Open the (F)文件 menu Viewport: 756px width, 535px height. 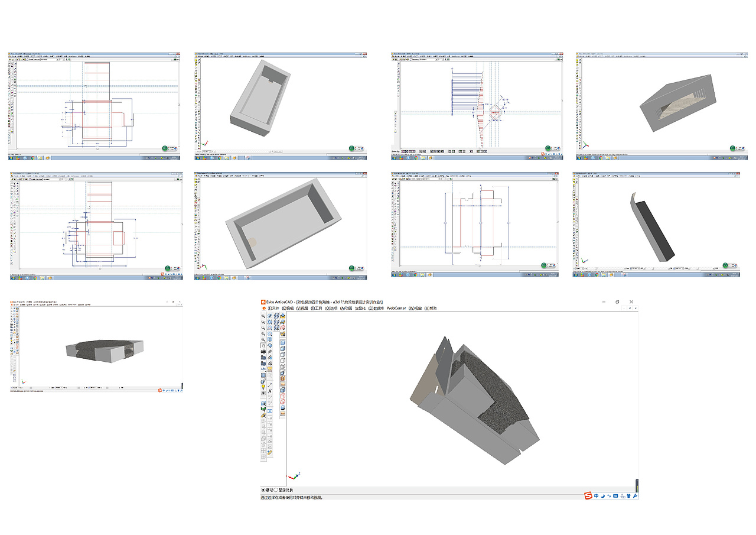pos(273,308)
